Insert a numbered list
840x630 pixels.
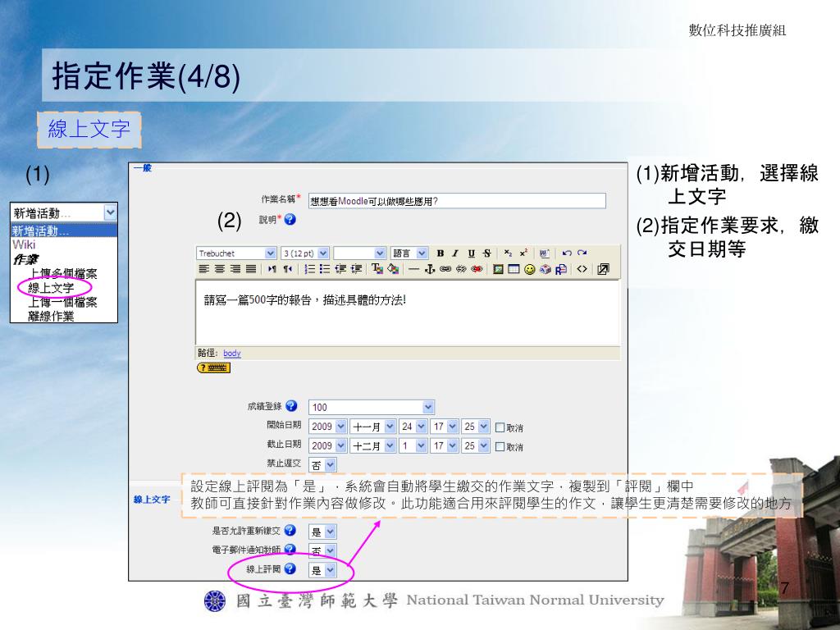coord(309,269)
